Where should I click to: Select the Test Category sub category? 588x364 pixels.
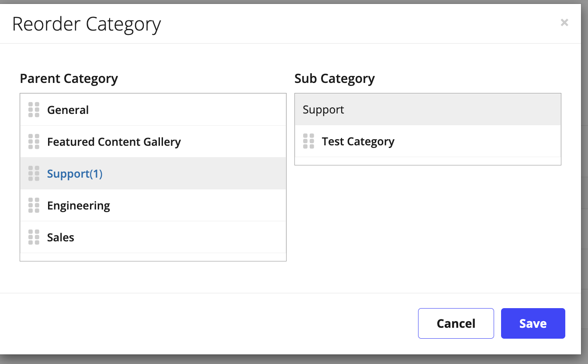pos(428,141)
